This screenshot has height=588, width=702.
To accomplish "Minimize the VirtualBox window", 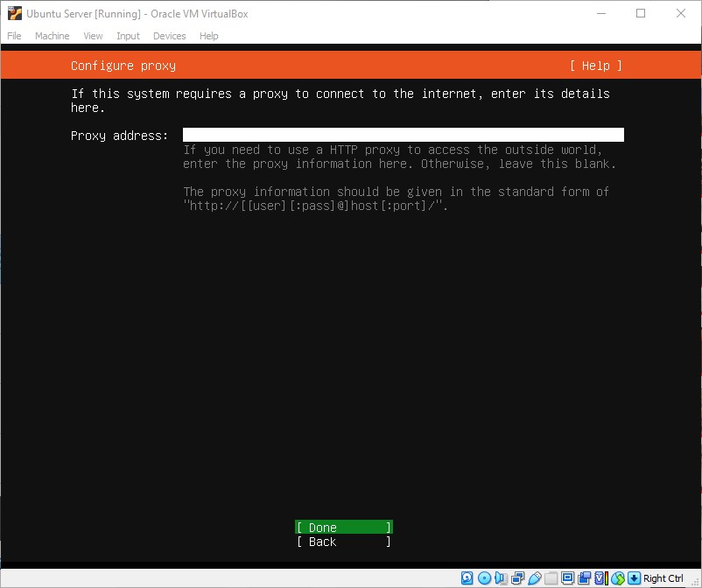I will (601, 13).
